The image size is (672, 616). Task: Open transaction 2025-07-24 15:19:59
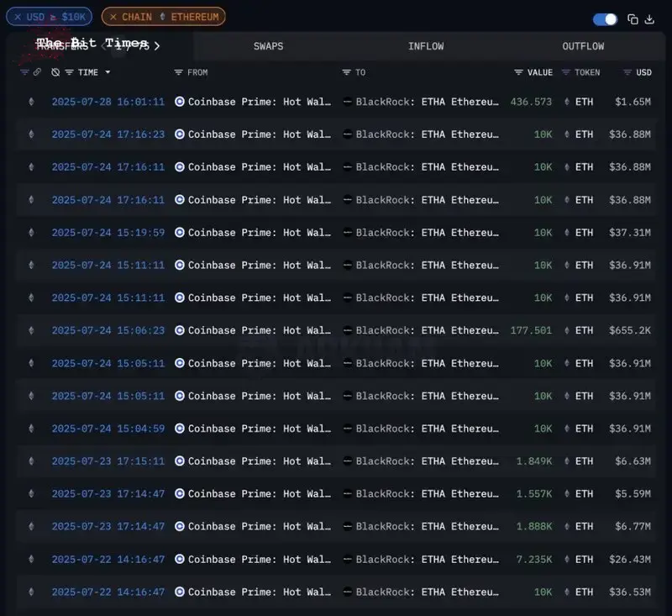[108, 232]
